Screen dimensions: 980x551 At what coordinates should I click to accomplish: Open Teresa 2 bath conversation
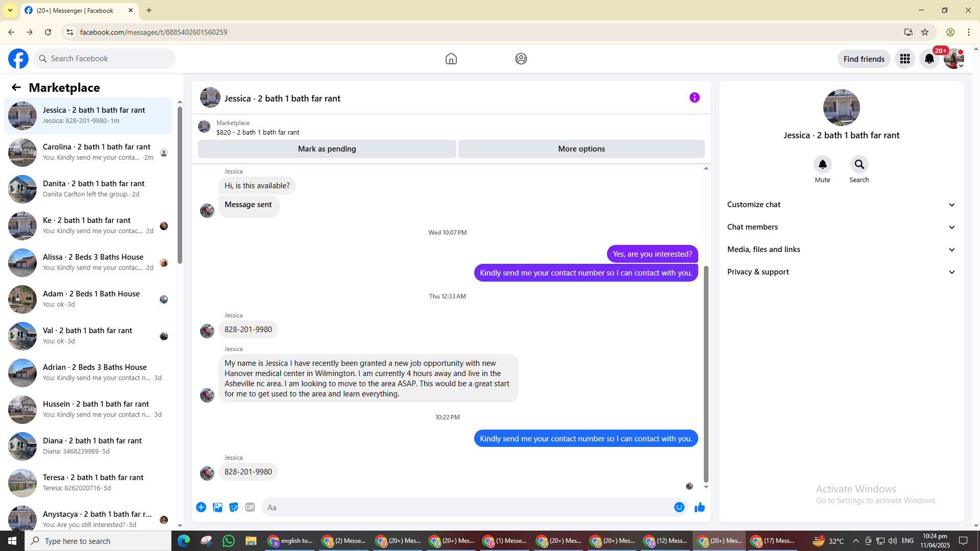click(x=88, y=483)
